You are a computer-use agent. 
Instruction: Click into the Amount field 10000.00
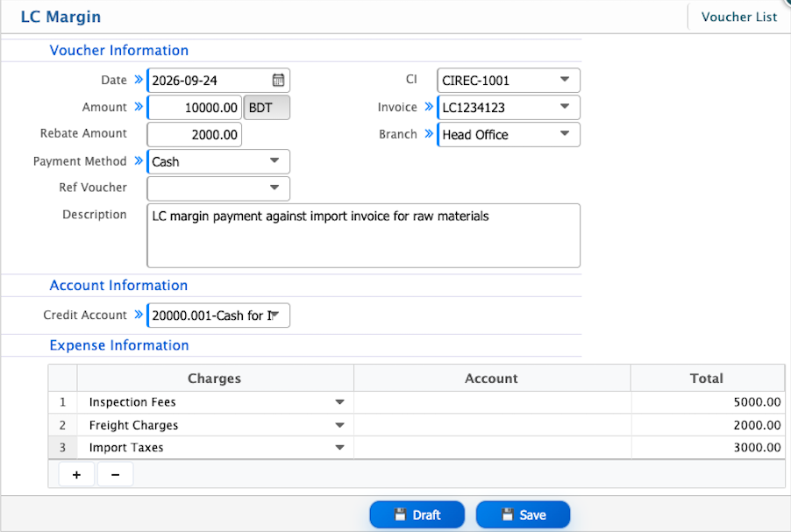tap(195, 108)
